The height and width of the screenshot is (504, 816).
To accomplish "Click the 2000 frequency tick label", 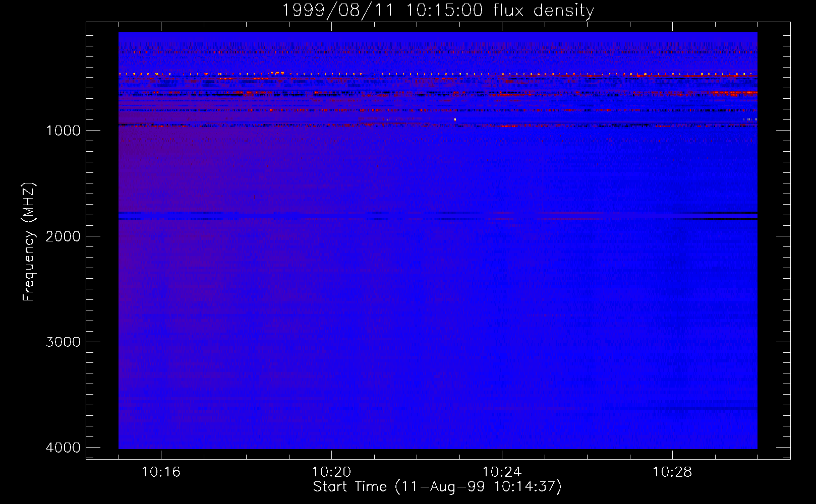I will (63, 236).
